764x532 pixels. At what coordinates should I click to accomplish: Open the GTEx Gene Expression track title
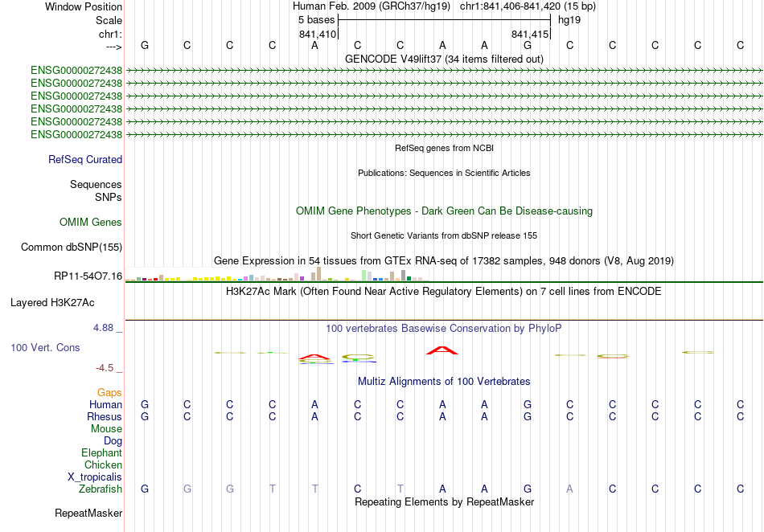pos(444,261)
